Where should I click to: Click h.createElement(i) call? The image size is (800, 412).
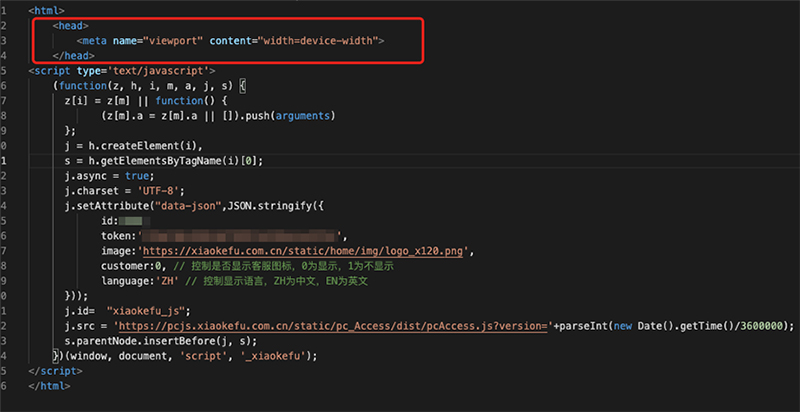[145, 146]
